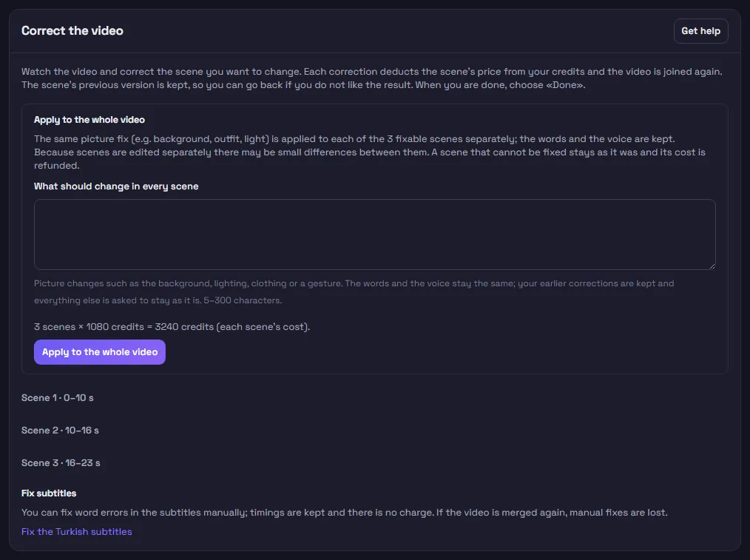750x560 pixels.
Task: Expand Scene 3 · 16–23 s
Action: coord(61,463)
